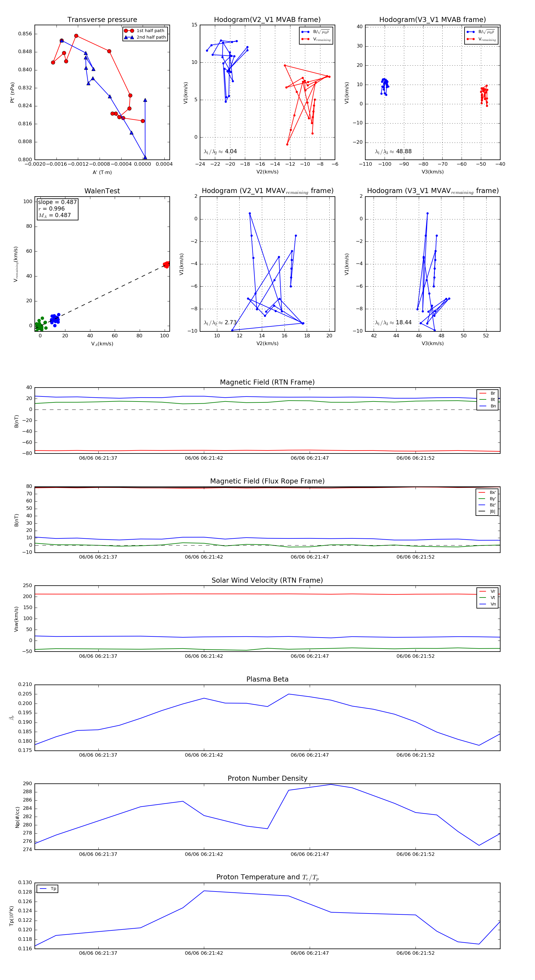Click 'Magnetic Field (Flux Rope Frame)' title
Viewport: 535px width, 980px height.
tap(267, 481)
